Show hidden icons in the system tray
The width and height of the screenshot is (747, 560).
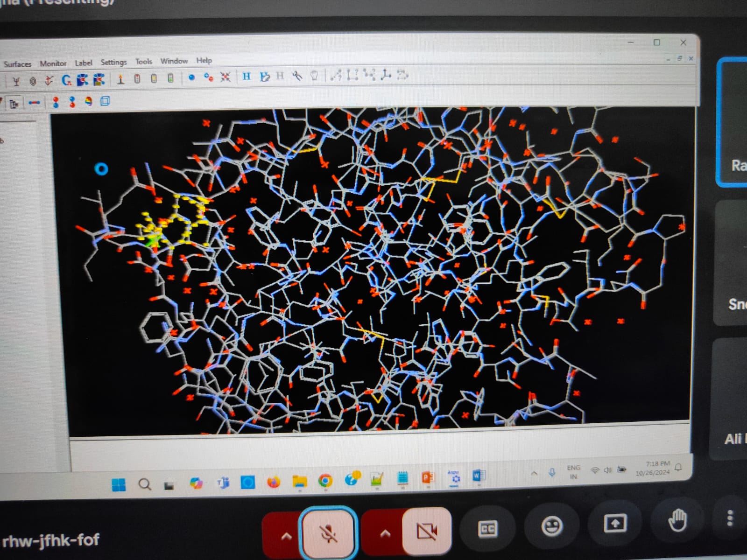pos(534,473)
